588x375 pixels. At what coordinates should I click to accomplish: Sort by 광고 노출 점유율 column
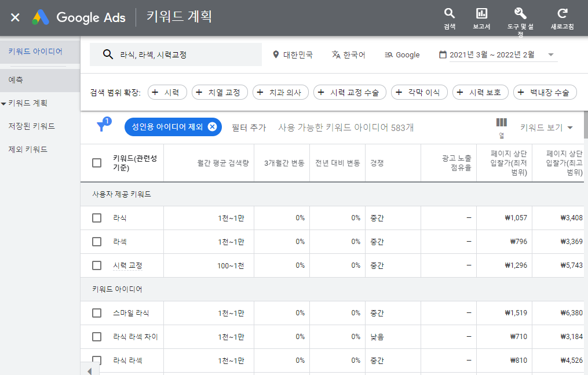click(456, 163)
